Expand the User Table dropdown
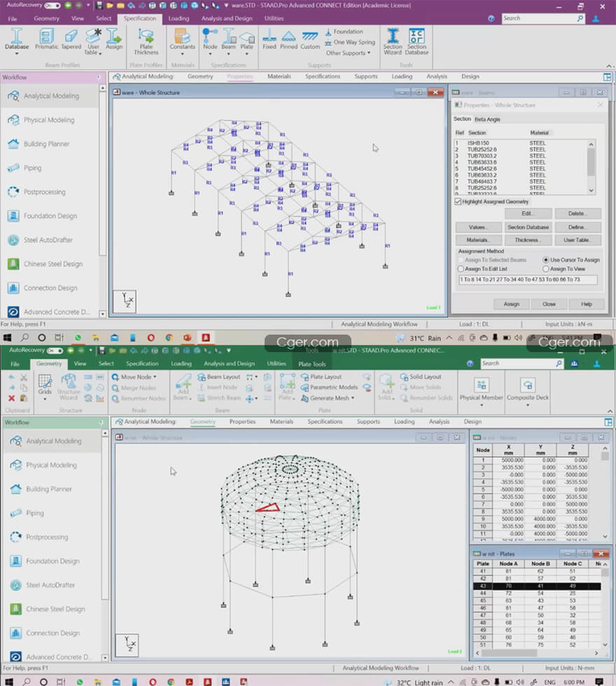 100,53
